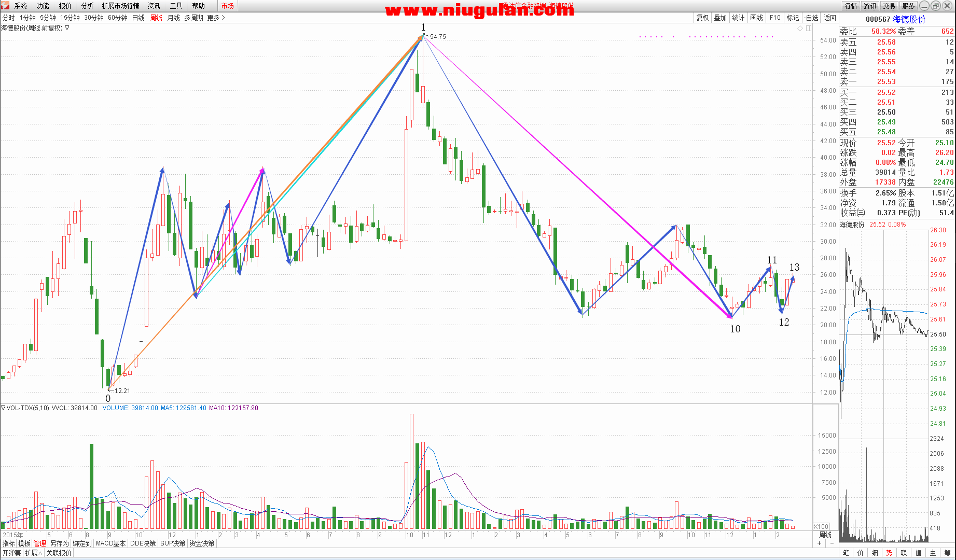Click the 交易 trading button
This screenshot has height=560, width=956.
(x=889, y=6)
